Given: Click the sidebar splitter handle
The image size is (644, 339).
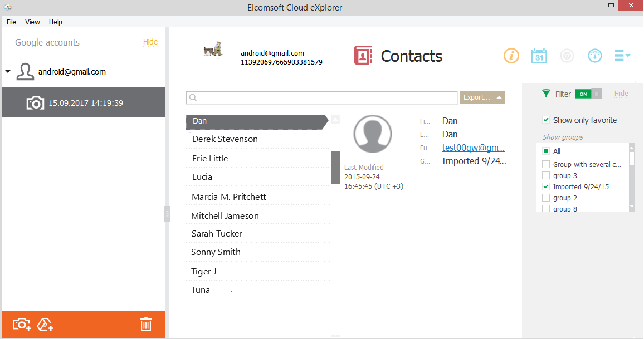Looking at the screenshot, I should tap(167, 214).
